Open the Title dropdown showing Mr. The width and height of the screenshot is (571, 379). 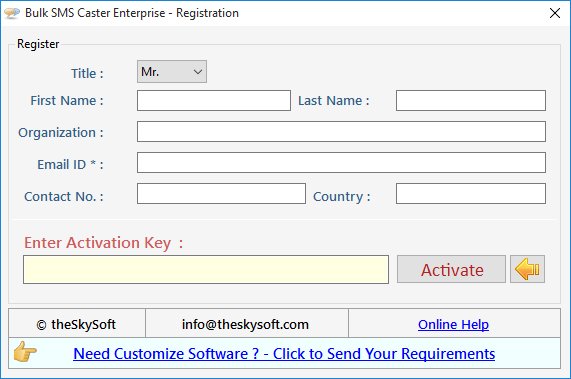pos(172,72)
